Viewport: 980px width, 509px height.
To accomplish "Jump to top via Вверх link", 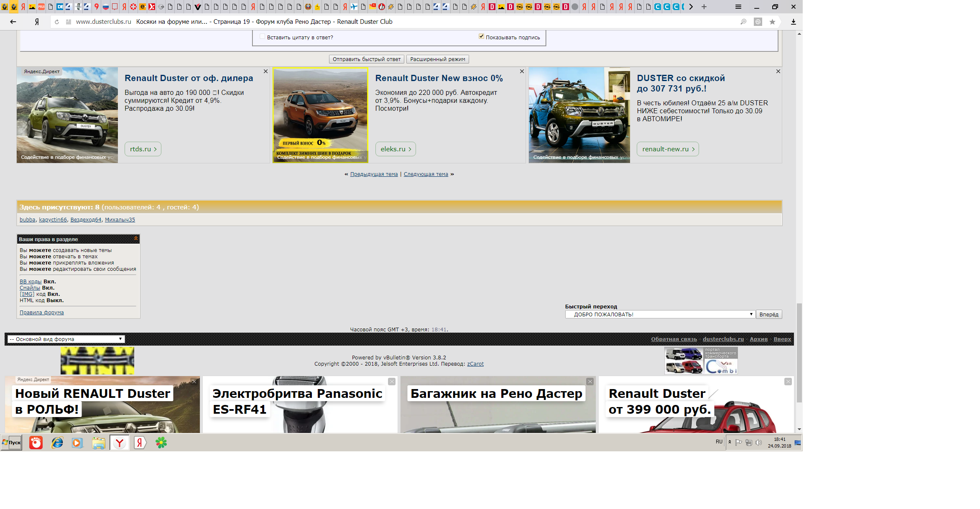I will click(x=782, y=339).
